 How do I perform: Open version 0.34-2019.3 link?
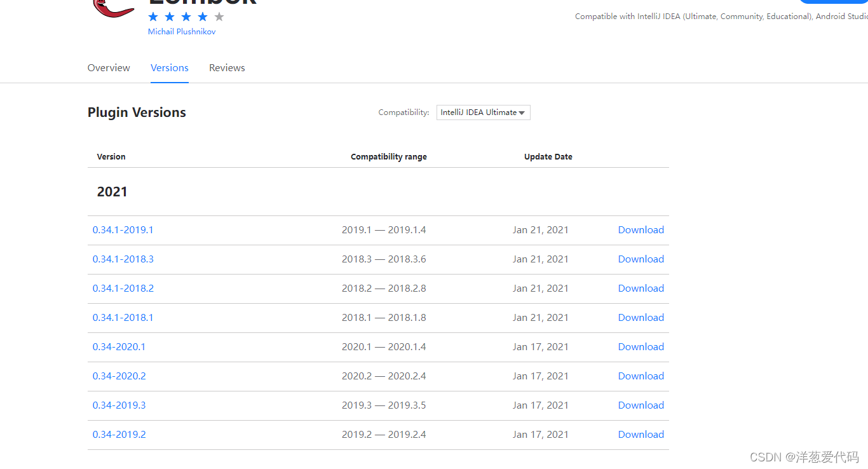click(x=119, y=405)
